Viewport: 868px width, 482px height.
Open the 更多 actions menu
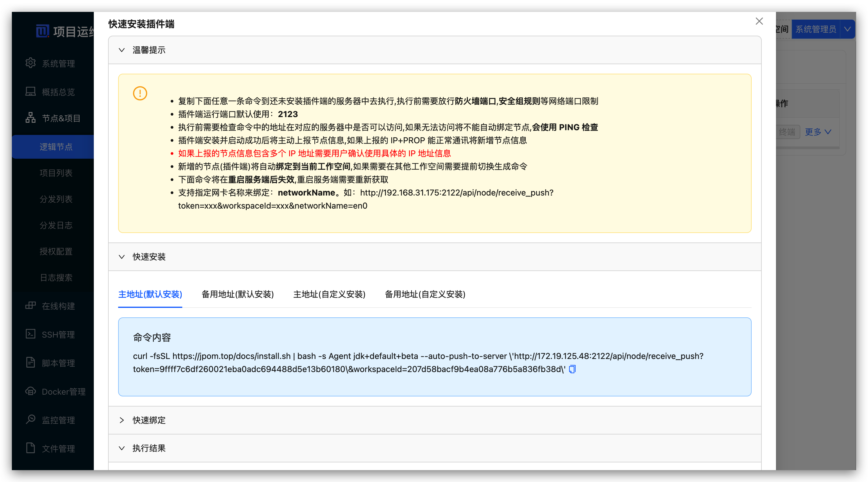pyautogui.click(x=818, y=132)
